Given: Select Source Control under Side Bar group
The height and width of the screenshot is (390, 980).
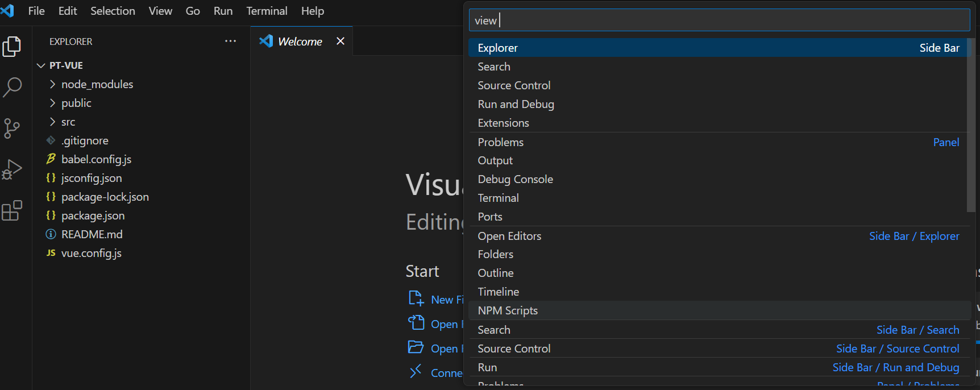Looking at the screenshot, I should pos(717,85).
